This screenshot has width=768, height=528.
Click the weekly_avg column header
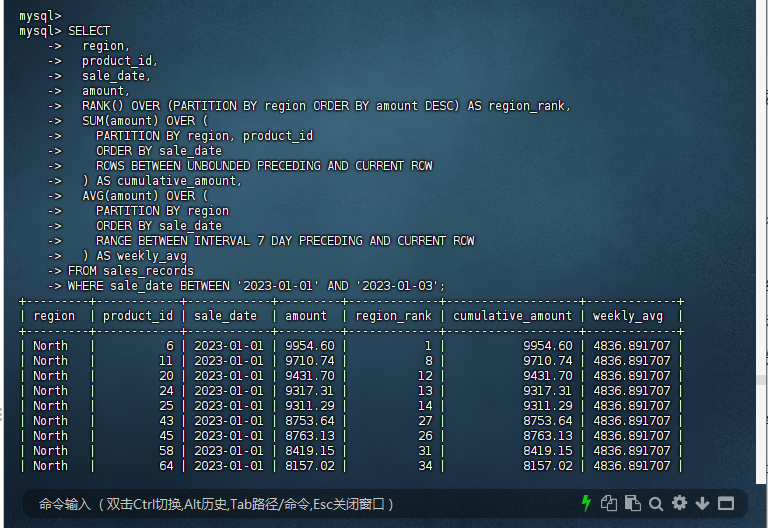628,316
